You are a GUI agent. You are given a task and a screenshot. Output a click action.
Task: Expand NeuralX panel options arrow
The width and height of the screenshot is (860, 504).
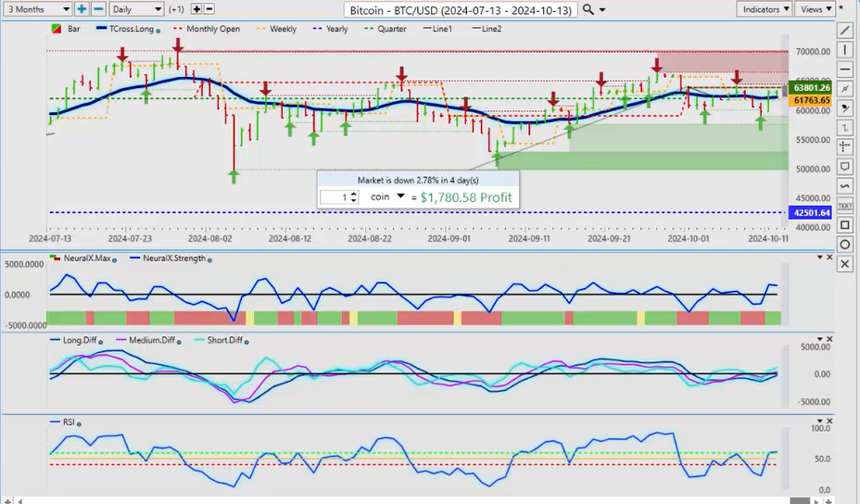tap(820, 258)
